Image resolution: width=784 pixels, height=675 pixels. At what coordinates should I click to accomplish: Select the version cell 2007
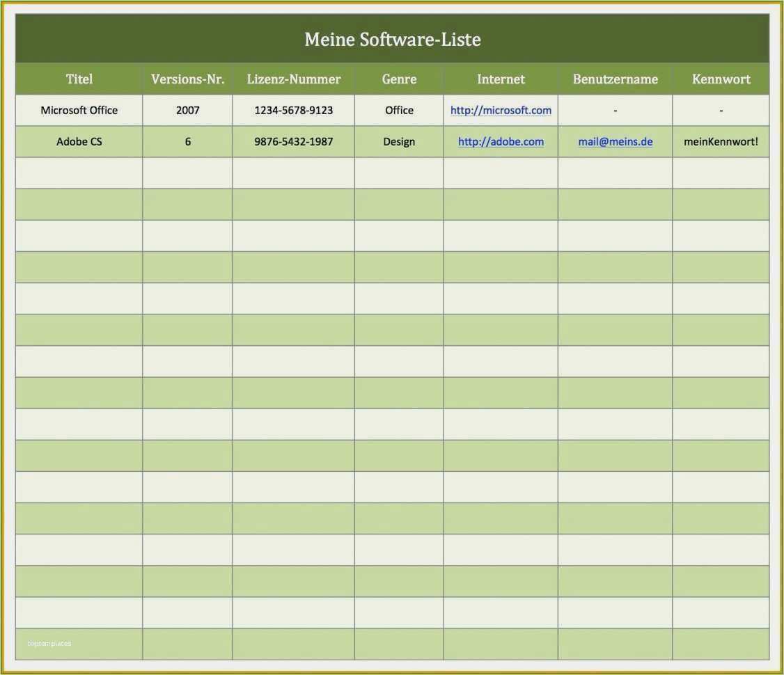(x=187, y=111)
